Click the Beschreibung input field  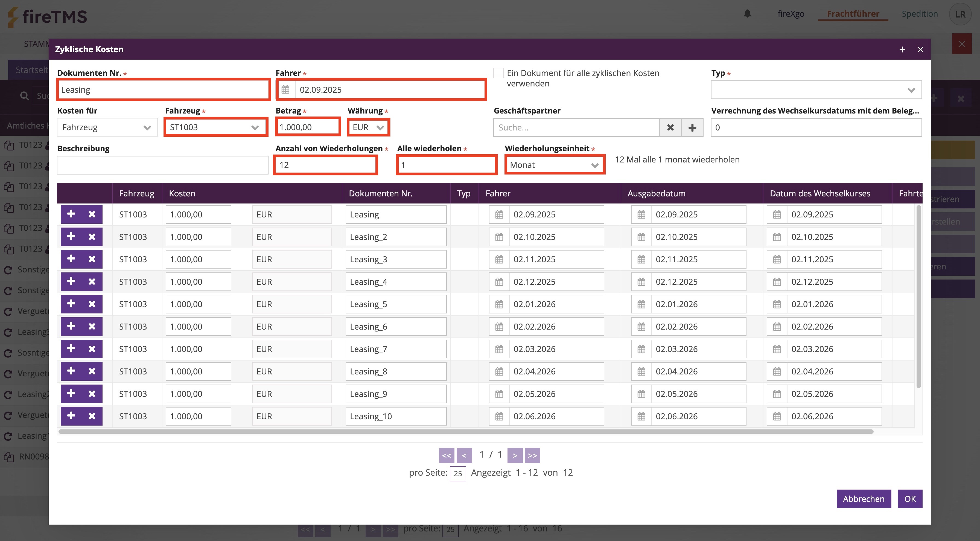pyautogui.click(x=162, y=165)
